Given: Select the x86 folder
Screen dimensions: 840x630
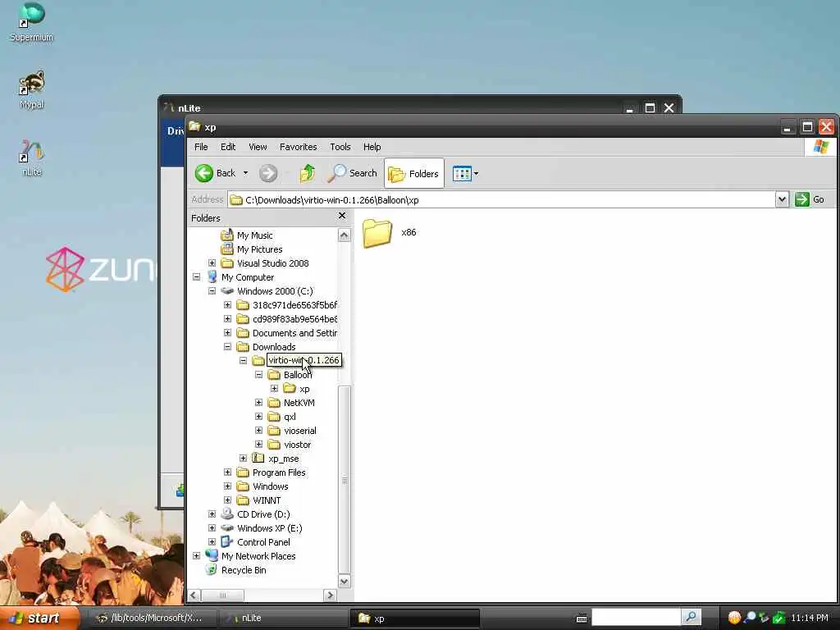Looking at the screenshot, I should [390, 232].
